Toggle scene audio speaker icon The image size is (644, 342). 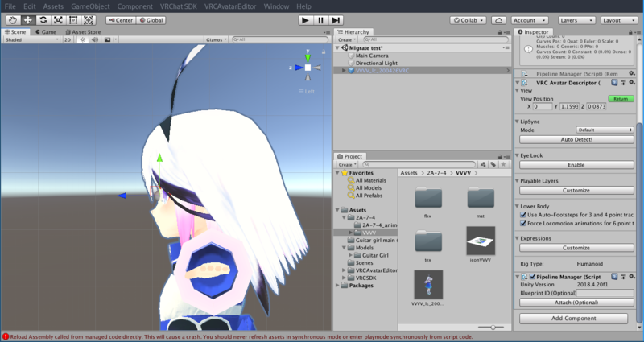point(95,39)
